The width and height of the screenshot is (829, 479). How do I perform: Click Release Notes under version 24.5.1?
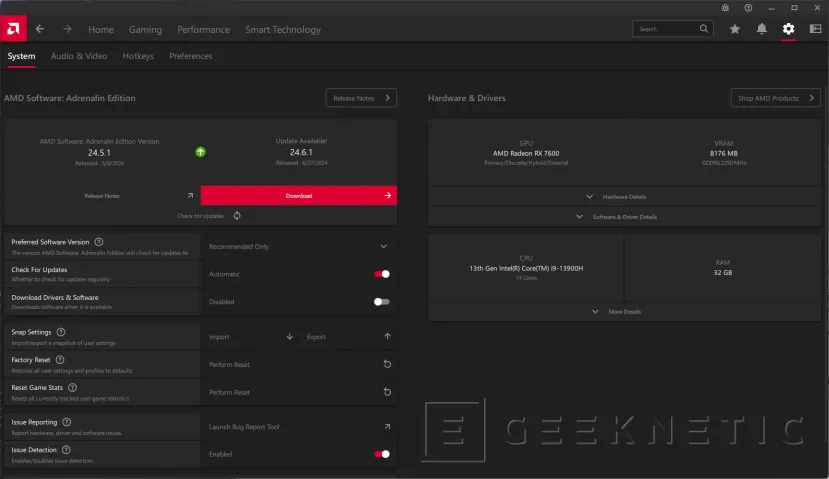102,196
